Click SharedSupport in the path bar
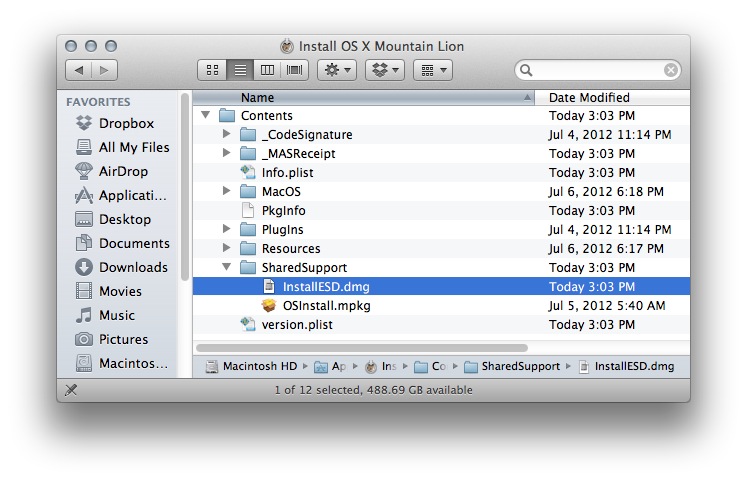The image size is (747, 481). pos(512,366)
